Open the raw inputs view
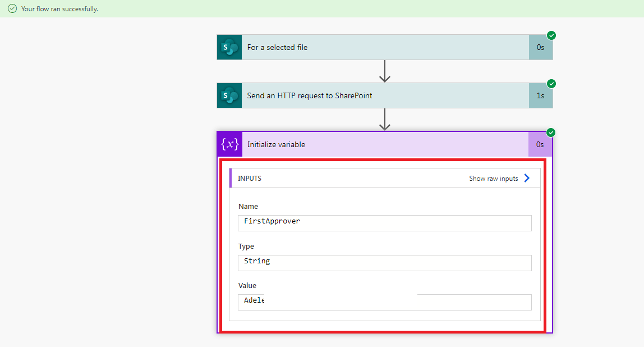 [493, 178]
